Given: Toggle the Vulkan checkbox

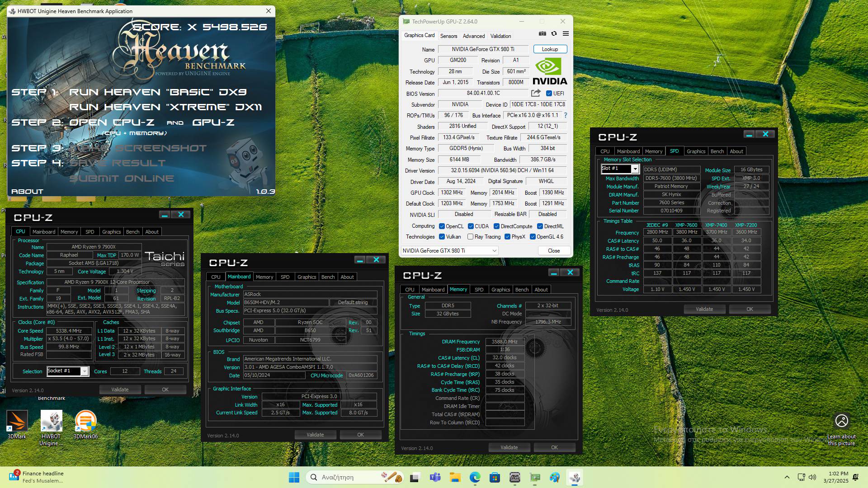Looking at the screenshot, I should click(x=442, y=237).
